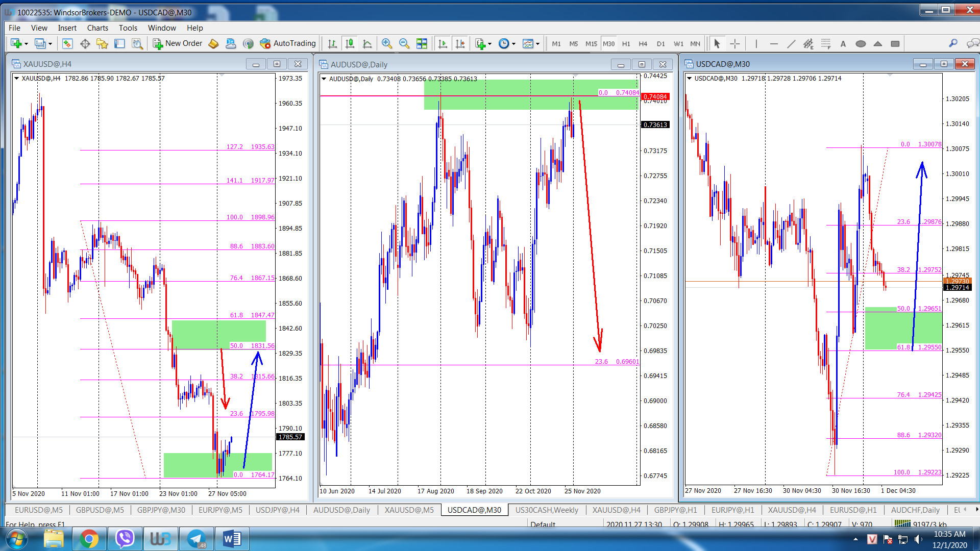Image resolution: width=980 pixels, height=551 pixels.
Task: Select the Equidistant Channel tool
Action: coord(808,44)
